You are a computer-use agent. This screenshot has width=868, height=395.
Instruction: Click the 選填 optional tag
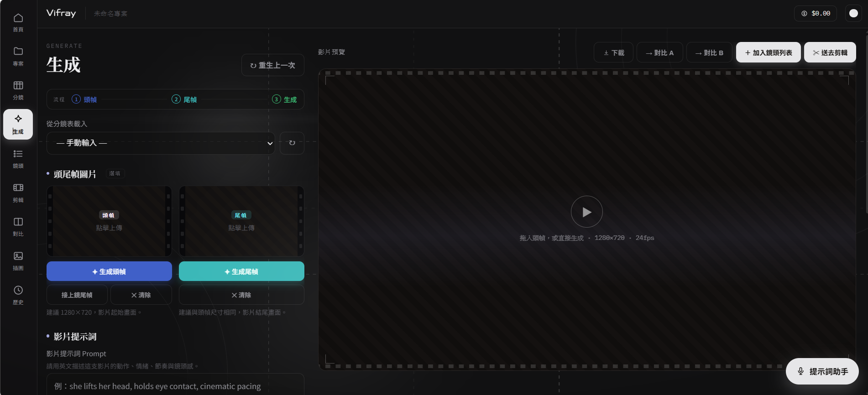pyautogui.click(x=115, y=173)
